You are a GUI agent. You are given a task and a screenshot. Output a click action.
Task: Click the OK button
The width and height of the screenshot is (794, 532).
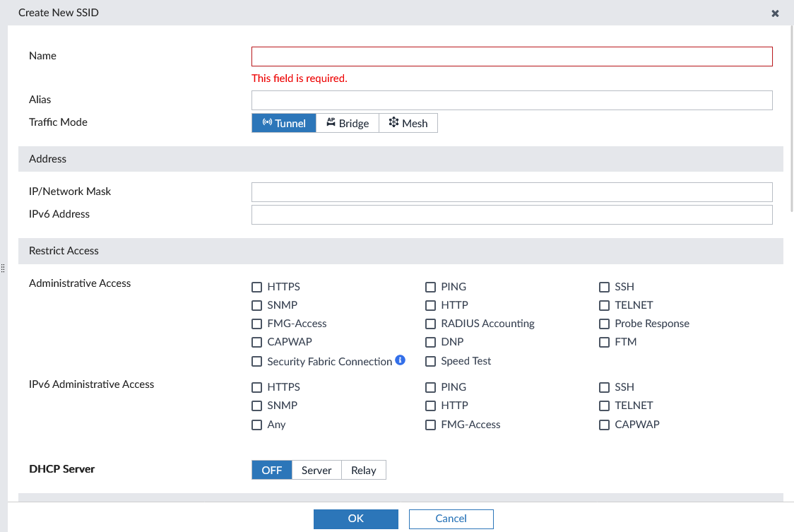[x=356, y=519]
